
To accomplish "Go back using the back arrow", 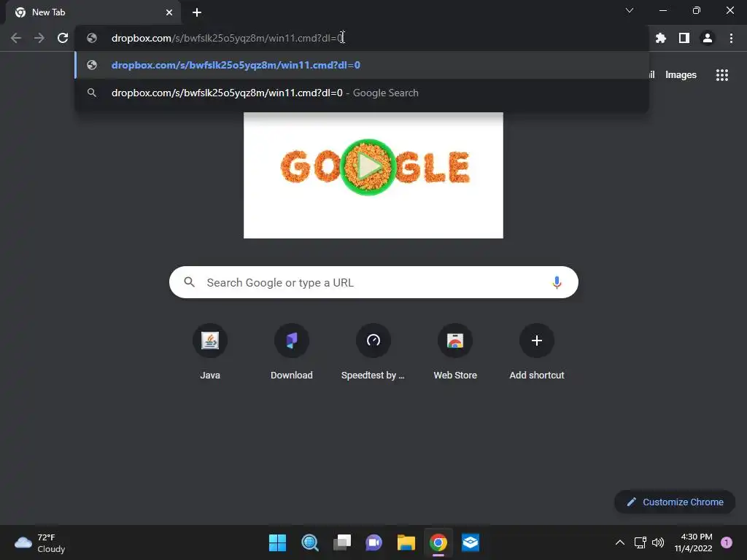I will click(16, 38).
